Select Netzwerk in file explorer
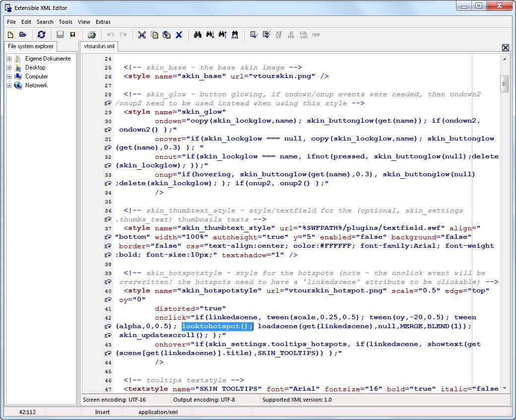The image size is (516, 420). [x=37, y=85]
